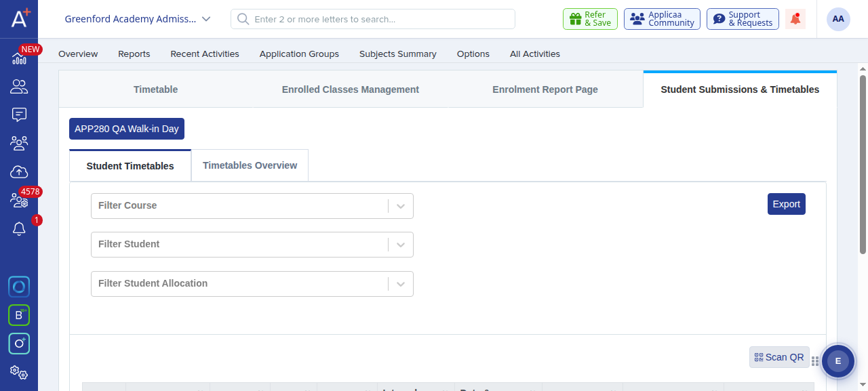This screenshot has width=868, height=391.
Task: Select Student Submissions & Timetables tab
Action: coord(740,89)
